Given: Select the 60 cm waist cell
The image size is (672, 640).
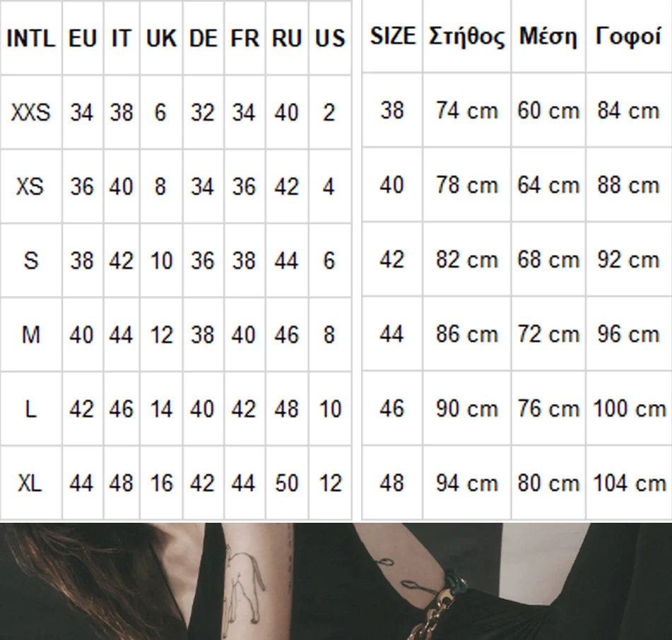Looking at the screenshot, I should (548, 111).
